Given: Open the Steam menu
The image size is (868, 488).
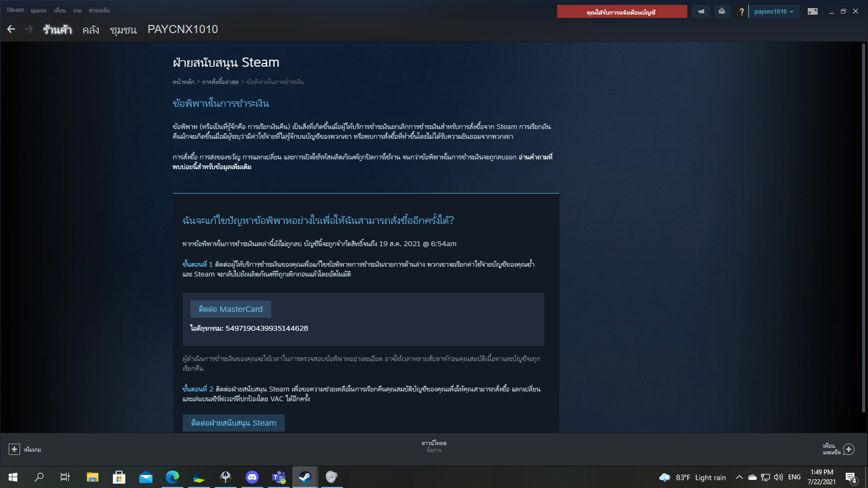Looking at the screenshot, I should [15, 10].
